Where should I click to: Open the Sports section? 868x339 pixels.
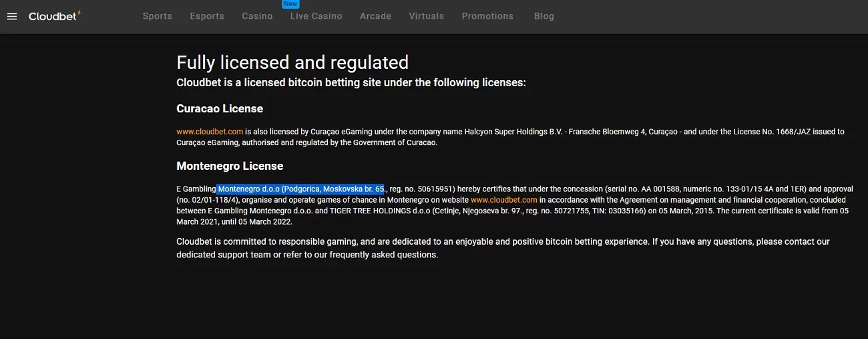[x=158, y=16]
